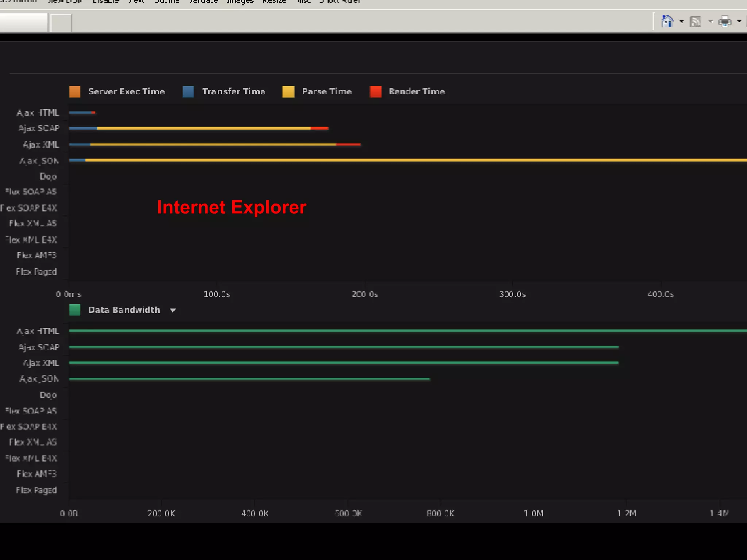The width and height of the screenshot is (747, 560).
Task: Click the 1.2M bandwidth axis label
Action: 627,513
